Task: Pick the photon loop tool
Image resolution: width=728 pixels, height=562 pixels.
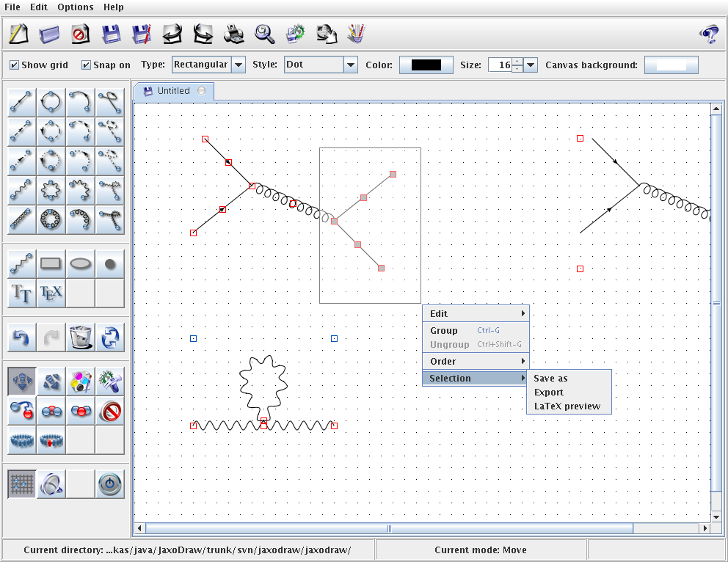Action: [x=51, y=190]
